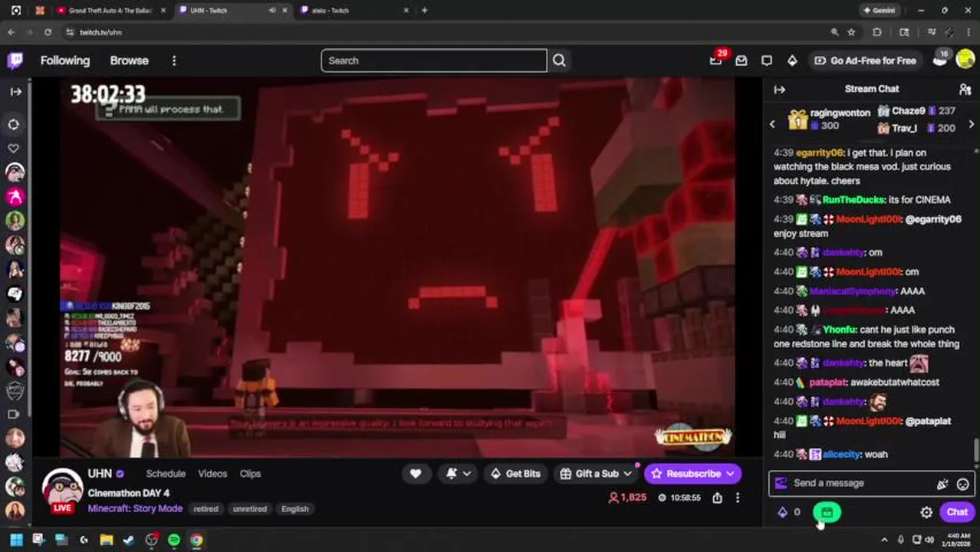The image size is (980, 552).
Task: Open alicecity's username in chat
Action: coord(841,455)
